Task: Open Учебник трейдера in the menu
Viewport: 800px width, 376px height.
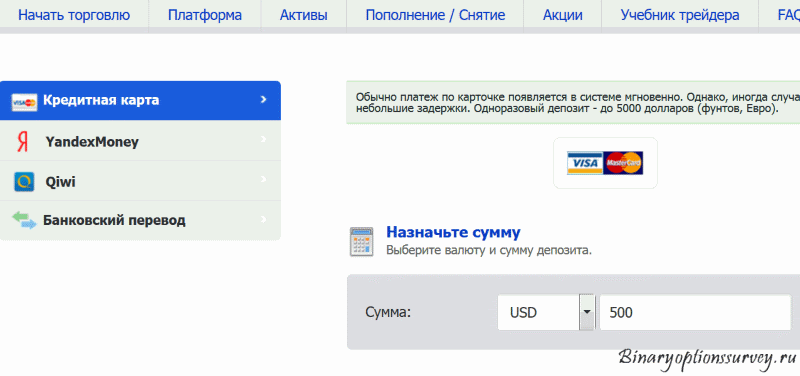Action: pyautogui.click(x=680, y=15)
